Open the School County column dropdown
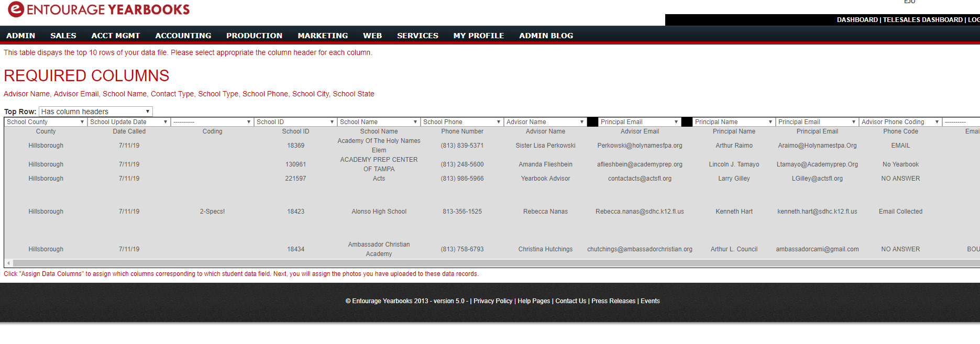This screenshot has width=980, height=344. coord(46,122)
